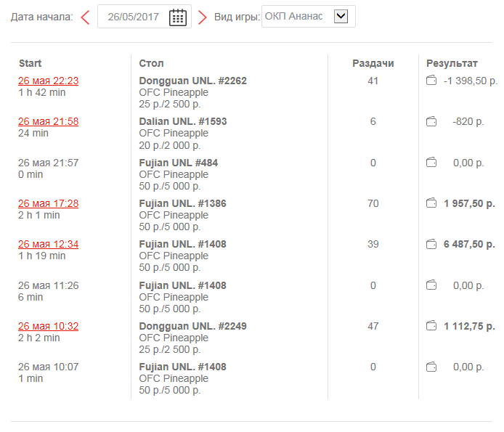Viewport: 504px width, 432px height.
Task: Open session link 26 мая 12:34
Action: click(48, 244)
